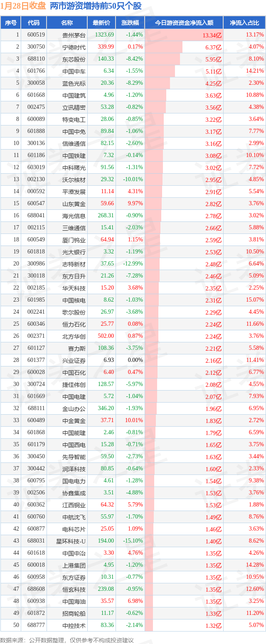Click the stock name 江西铜业

click(x=74, y=505)
